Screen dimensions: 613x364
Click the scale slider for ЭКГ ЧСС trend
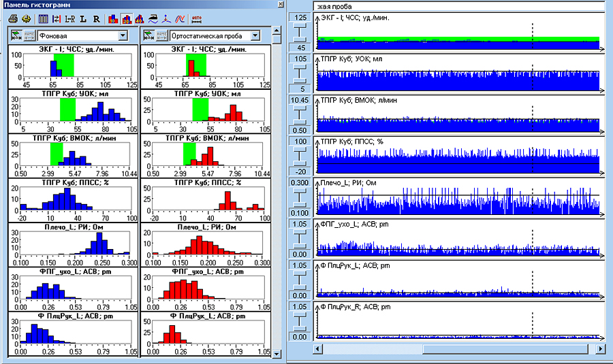point(299,31)
